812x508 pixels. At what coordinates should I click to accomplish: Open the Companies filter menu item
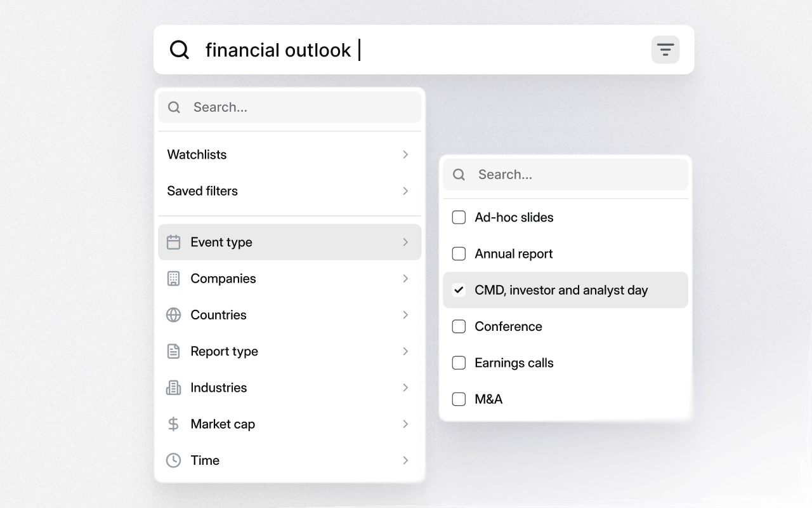point(223,278)
